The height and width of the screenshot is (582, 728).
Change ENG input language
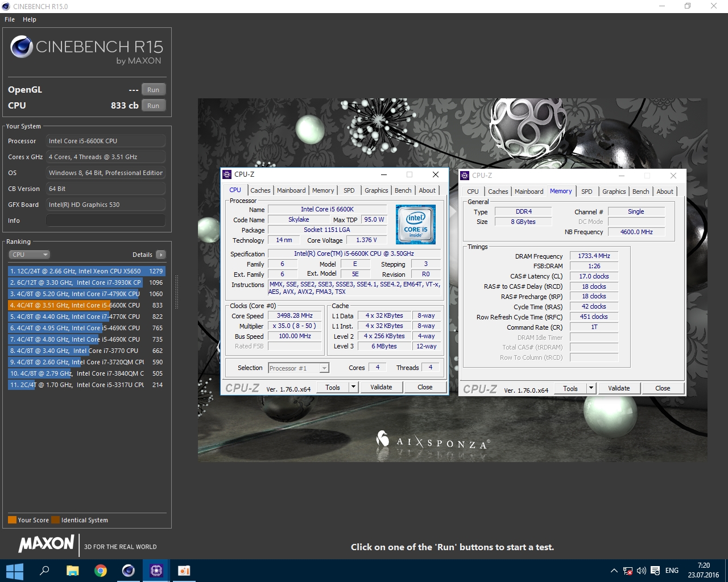(672, 571)
